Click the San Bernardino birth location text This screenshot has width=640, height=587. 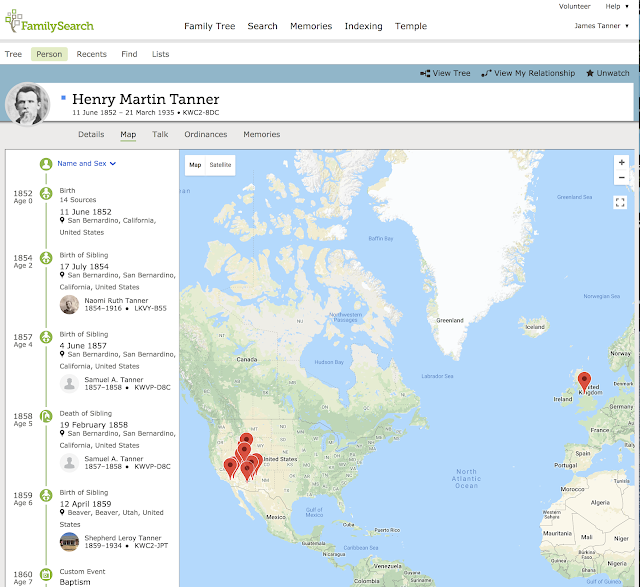pos(108,226)
